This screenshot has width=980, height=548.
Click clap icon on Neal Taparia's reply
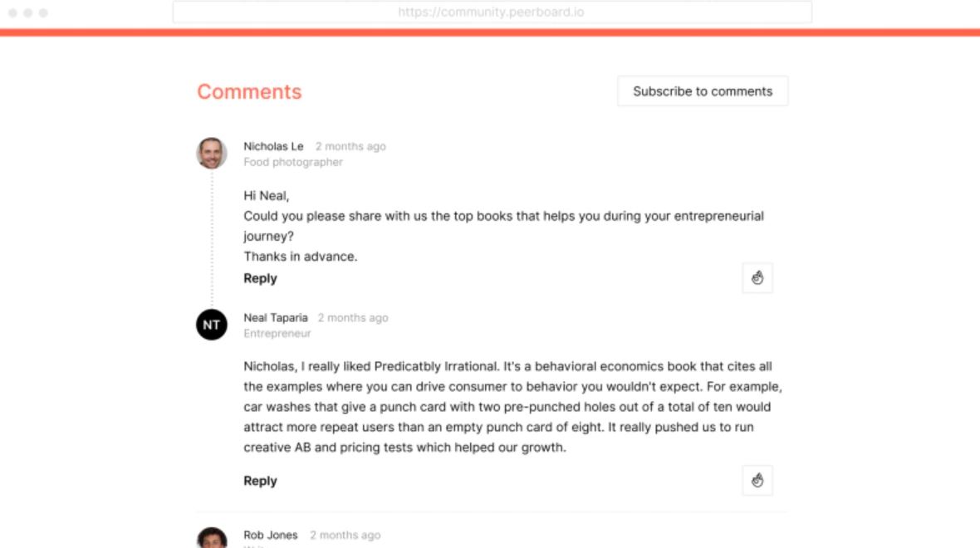coord(757,481)
